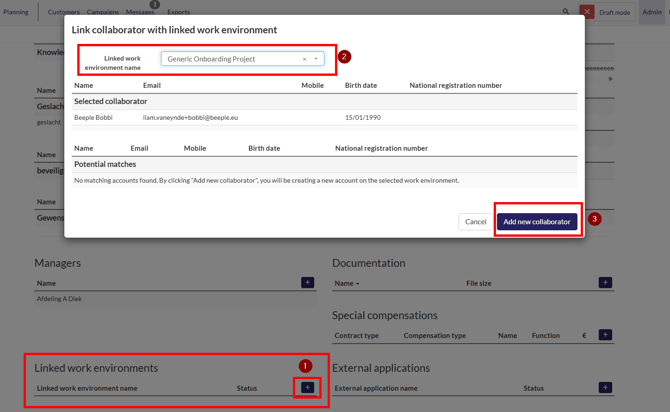Expand the linked work environment dropdown arrow

pos(317,59)
